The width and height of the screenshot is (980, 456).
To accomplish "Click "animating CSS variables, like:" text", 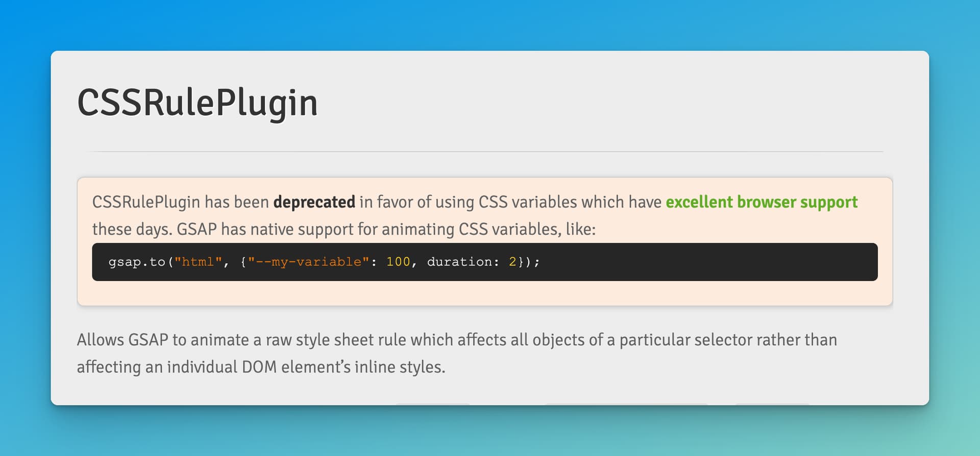I will (489, 230).
